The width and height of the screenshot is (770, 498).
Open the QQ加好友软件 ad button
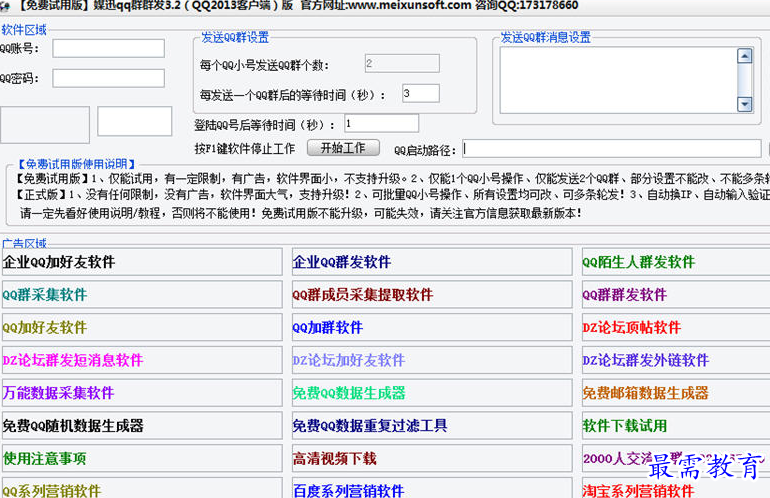click(x=142, y=327)
